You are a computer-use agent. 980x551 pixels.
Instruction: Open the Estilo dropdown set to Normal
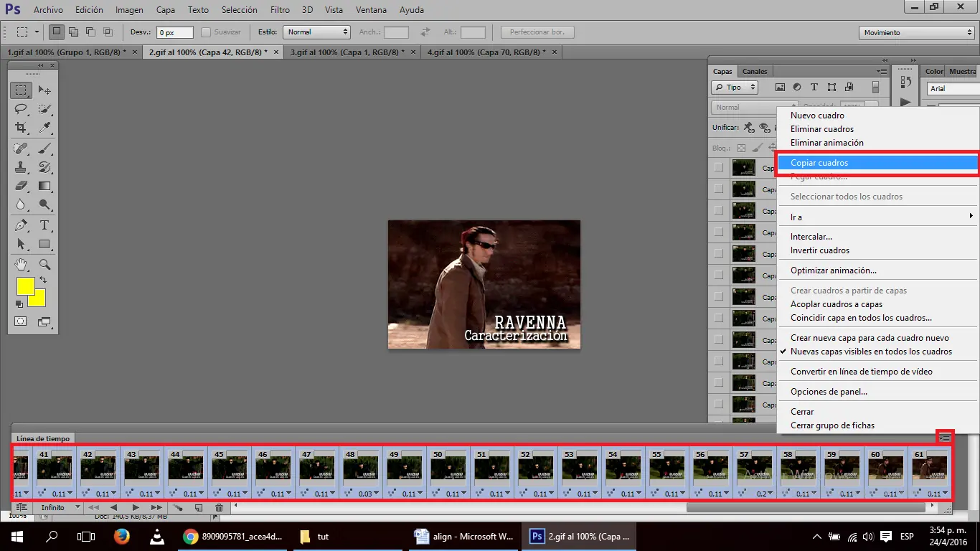[x=316, y=32]
